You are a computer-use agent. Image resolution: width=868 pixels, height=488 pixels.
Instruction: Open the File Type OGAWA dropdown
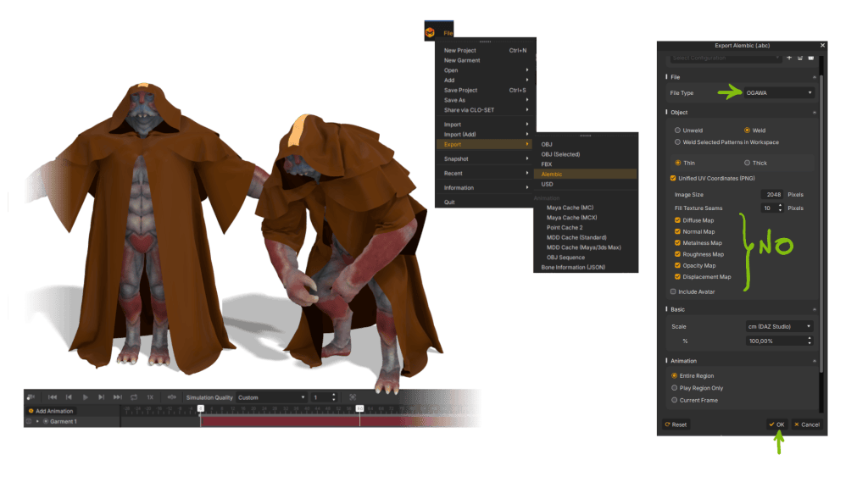(x=779, y=93)
